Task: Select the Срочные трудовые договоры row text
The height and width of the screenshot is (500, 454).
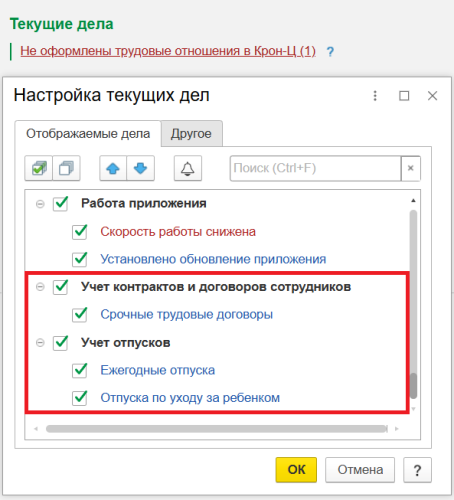Action: (187, 314)
